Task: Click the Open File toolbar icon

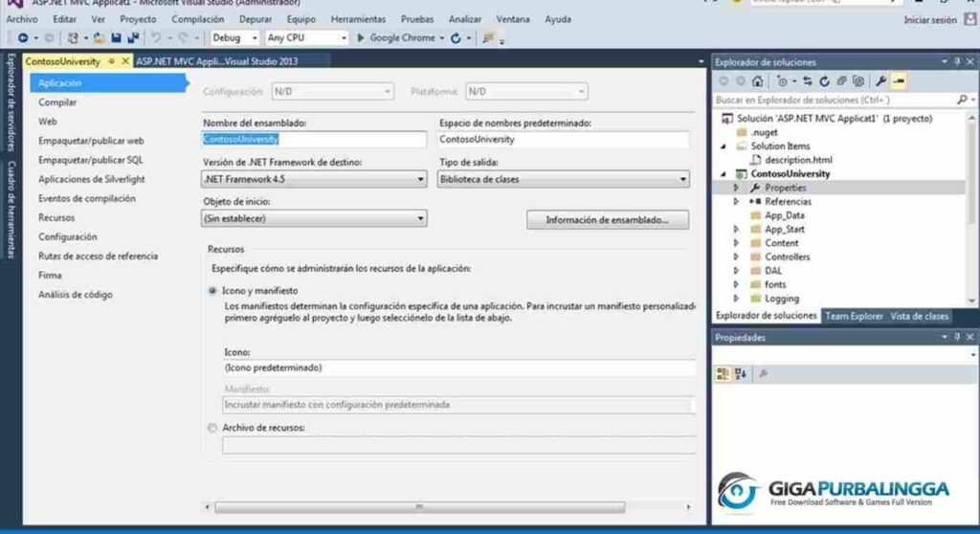Action: pos(99,38)
